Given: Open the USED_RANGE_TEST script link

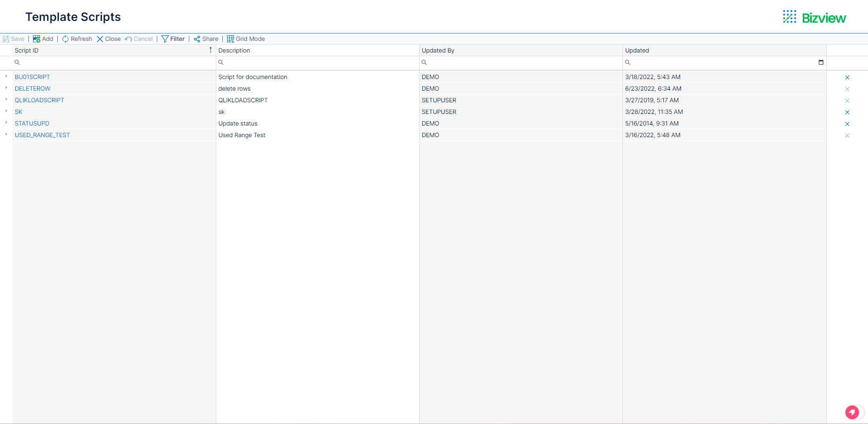Looking at the screenshot, I should click(42, 135).
